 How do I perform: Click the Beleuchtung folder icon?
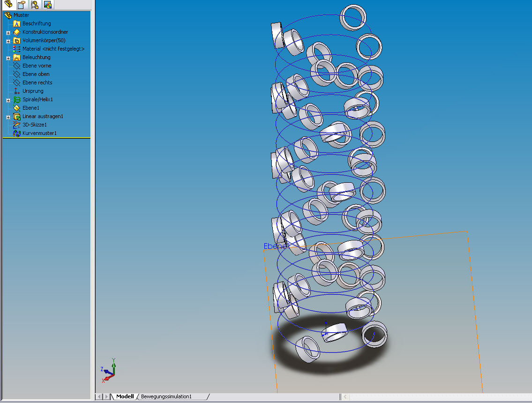(x=16, y=57)
